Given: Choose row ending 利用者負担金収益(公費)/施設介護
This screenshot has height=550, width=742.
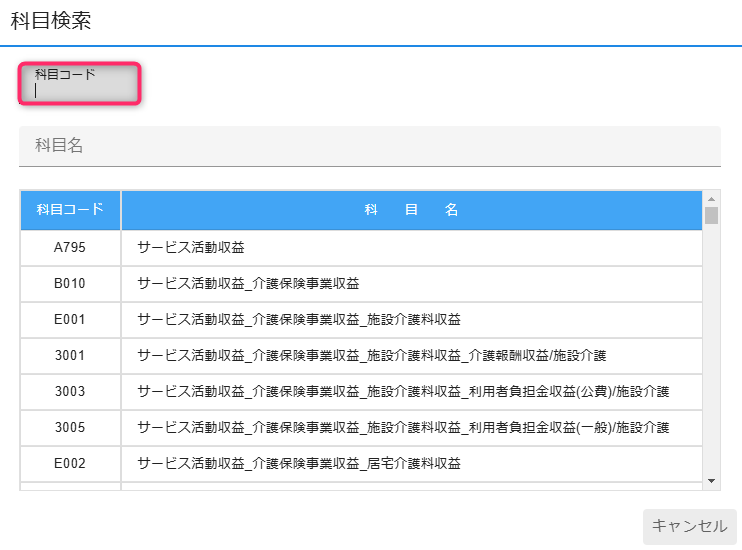Looking at the screenshot, I should (x=362, y=392).
